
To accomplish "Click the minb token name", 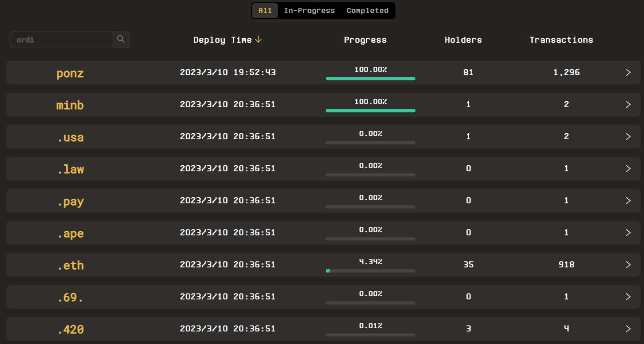I will pyautogui.click(x=70, y=105).
